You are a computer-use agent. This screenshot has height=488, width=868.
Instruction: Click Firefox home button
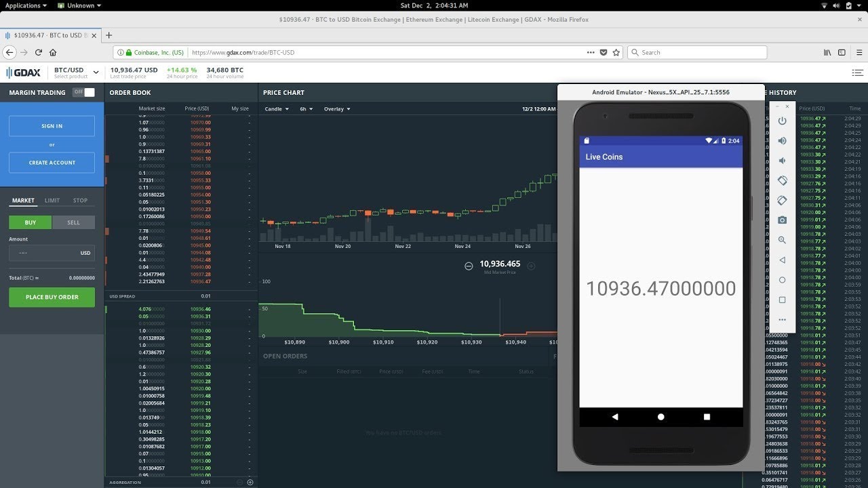pos(53,52)
